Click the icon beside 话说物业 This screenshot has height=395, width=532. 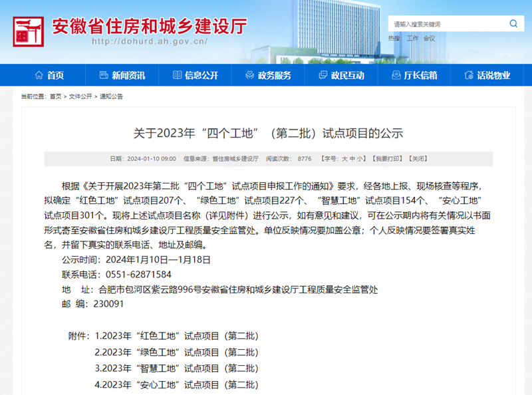coord(469,75)
